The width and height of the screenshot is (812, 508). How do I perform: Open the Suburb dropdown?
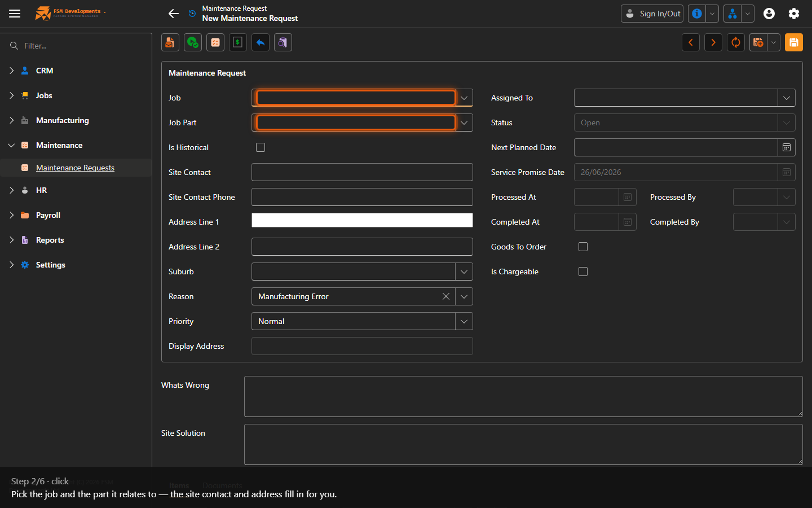coord(464,271)
